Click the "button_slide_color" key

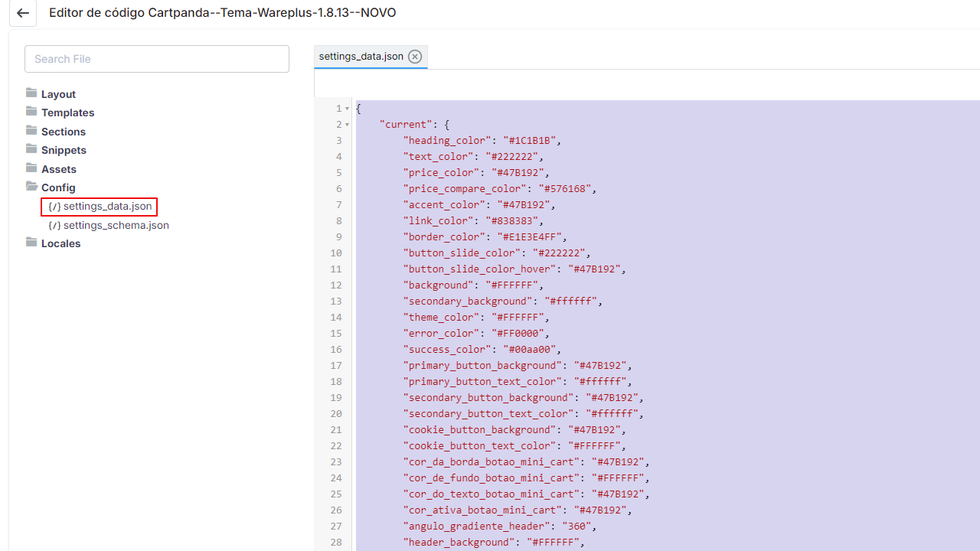point(460,253)
